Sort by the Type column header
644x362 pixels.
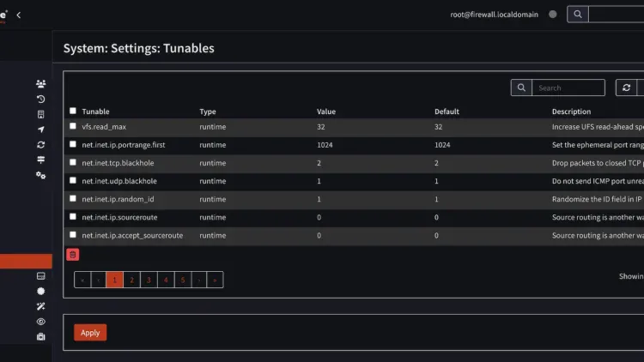tap(208, 112)
